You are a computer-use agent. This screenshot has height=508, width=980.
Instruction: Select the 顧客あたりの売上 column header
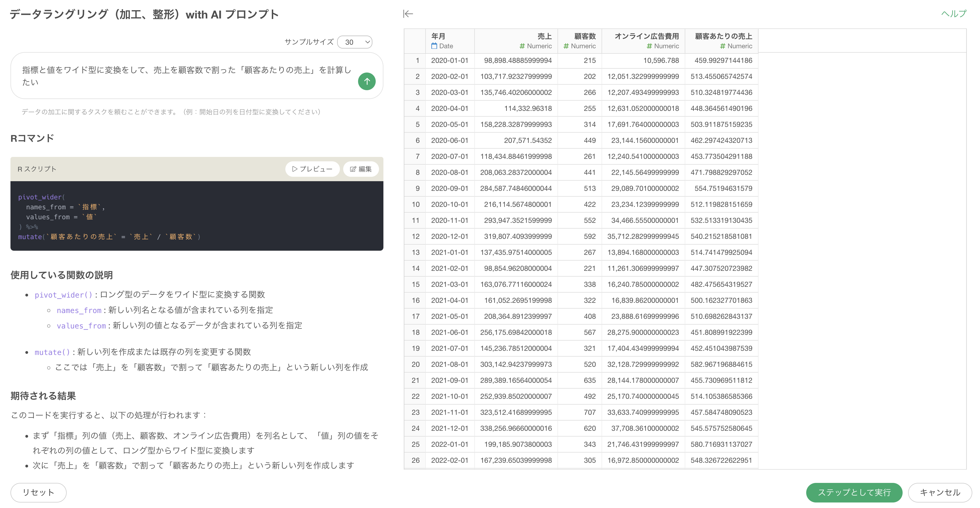[x=721, y=41]
